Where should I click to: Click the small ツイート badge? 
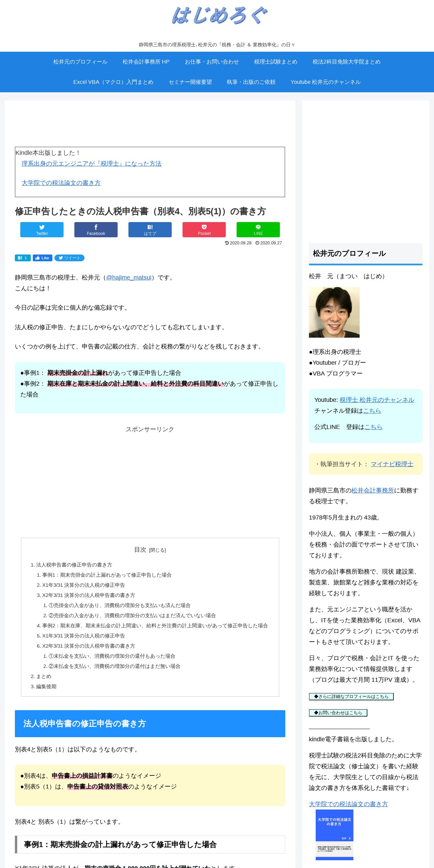(69, 258)
